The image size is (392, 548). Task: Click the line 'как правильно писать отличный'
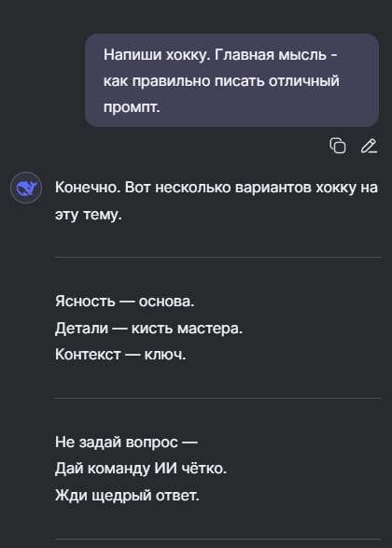pyautogui.click(x=221, y=81)
